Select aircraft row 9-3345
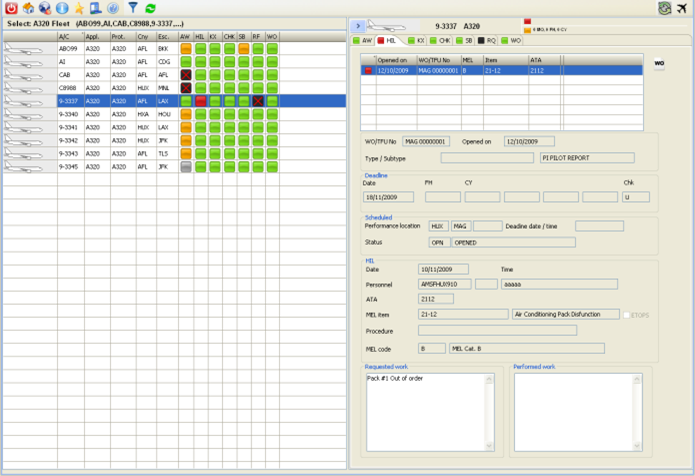Viewport: 695px width, 476px height. click(x=68, y=167)
